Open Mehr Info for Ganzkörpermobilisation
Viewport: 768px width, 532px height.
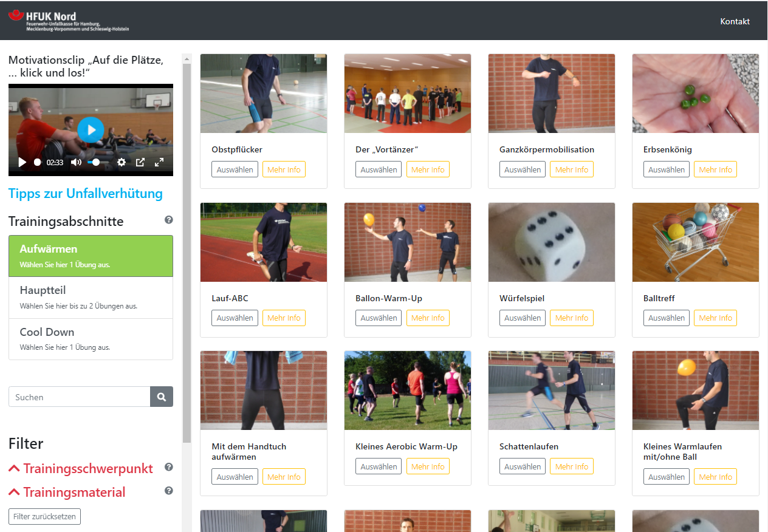tap(572, 169)
